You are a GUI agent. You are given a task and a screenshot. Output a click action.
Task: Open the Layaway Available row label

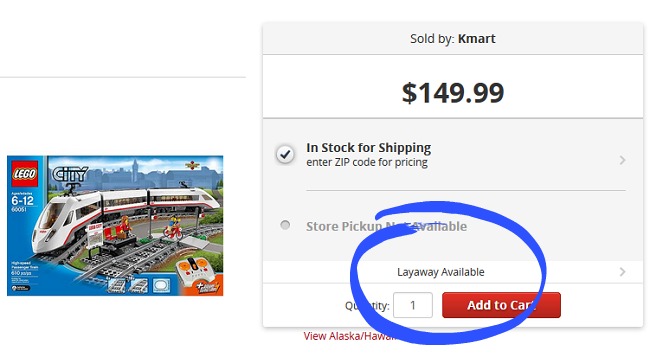point(441,272)
